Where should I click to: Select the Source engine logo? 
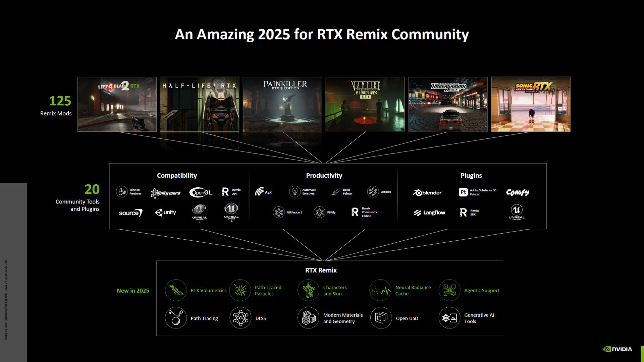click(131, 213)
